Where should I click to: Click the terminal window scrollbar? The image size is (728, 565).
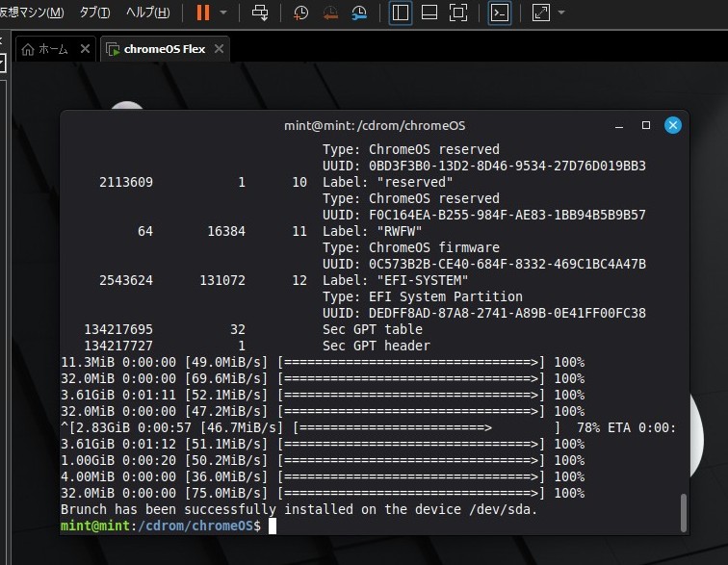(684, 512)
